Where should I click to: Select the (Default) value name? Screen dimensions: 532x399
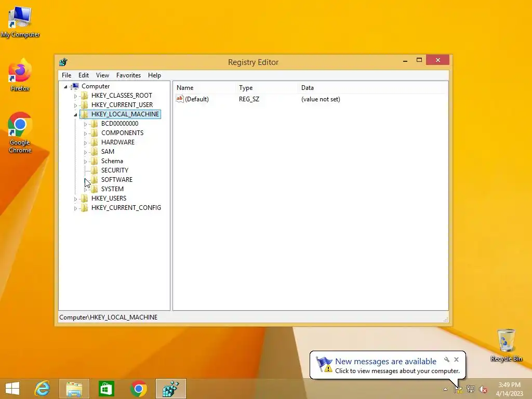coord(197,99)
